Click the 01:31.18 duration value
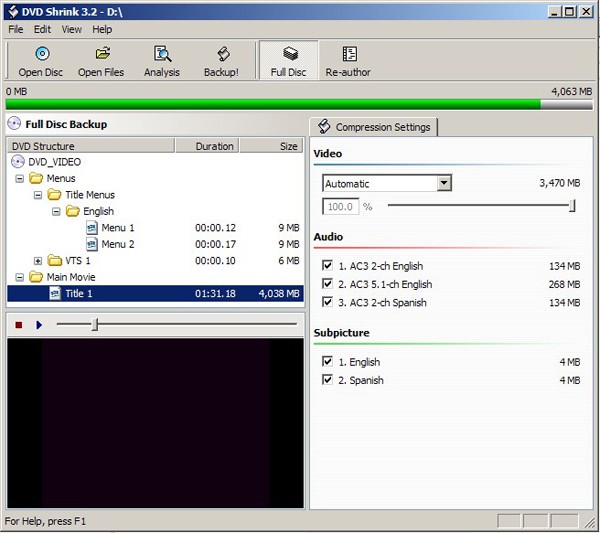The width and height of the screenshot is (600, 533). tap(215, 293)
